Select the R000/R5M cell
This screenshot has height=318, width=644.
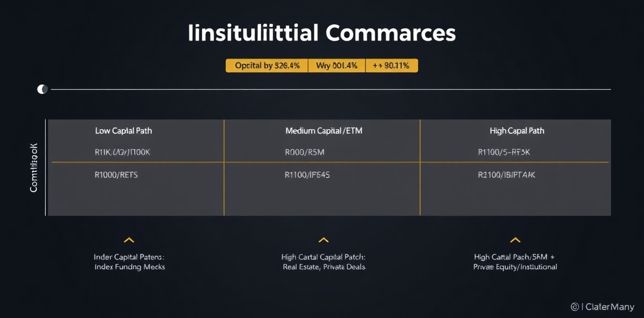click(304, 153)
